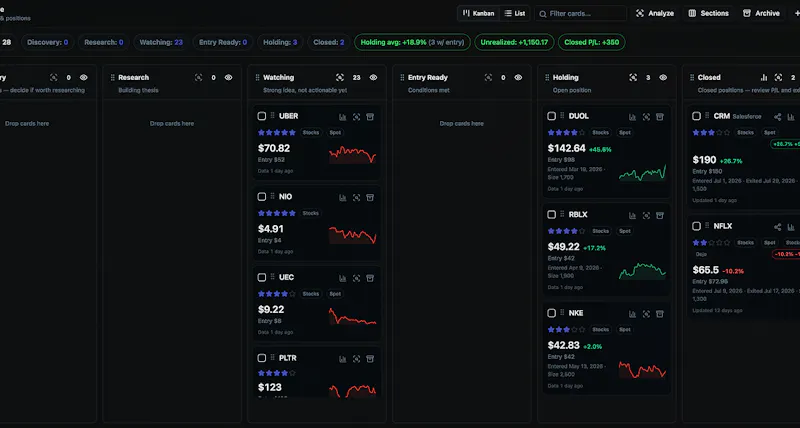
Task: Archive the DUOL card
Action: click(660, 117)
